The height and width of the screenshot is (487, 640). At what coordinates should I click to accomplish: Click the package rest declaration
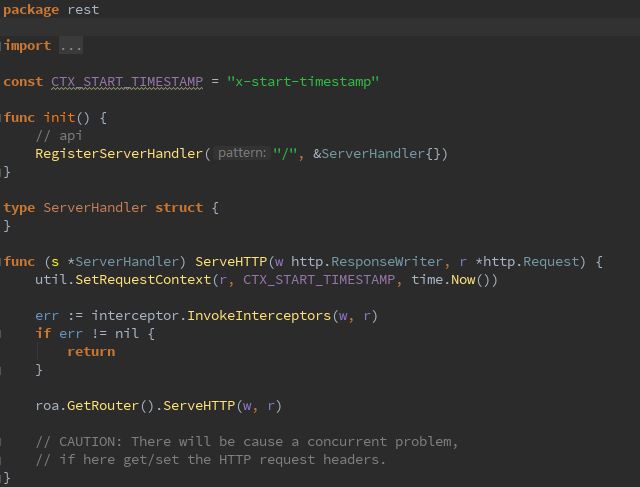[51, 10]
